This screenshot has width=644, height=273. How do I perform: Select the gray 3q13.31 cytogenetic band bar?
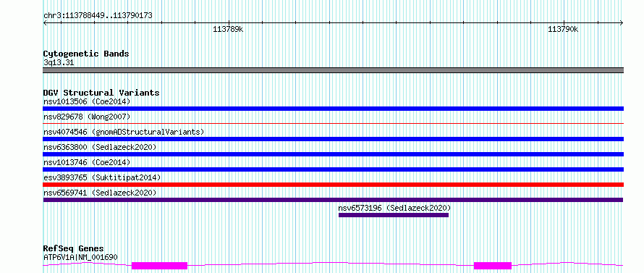coord(333,70)
